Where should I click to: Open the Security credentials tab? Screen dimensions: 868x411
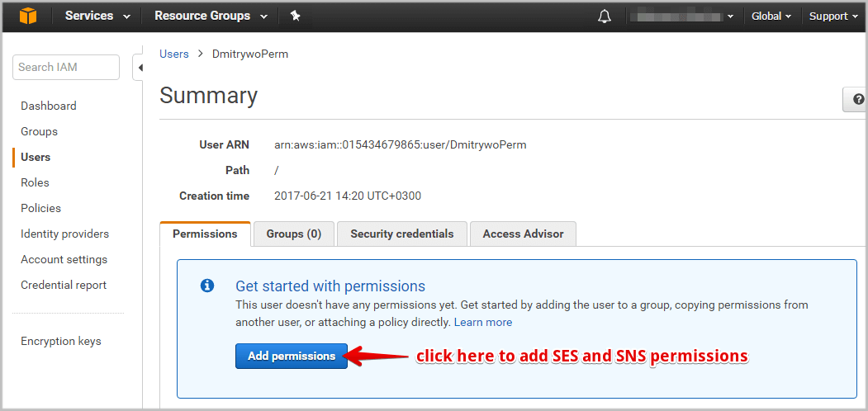click(402, 234)
